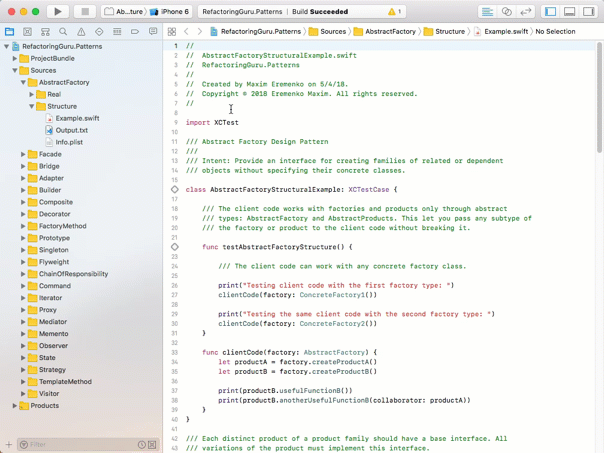Image resolution: width=604 pixels, height=453 pixels.
Task: Click the add (+) button at bottom-left
Action: tap(9, 445)
